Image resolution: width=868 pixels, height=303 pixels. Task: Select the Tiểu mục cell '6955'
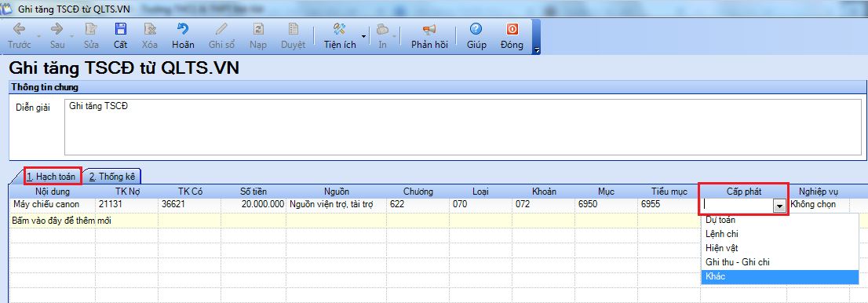coord(669,204)
